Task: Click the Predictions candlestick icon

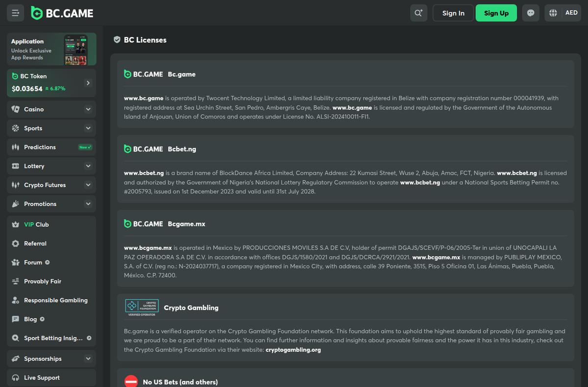Action: (x=15, y=147)
